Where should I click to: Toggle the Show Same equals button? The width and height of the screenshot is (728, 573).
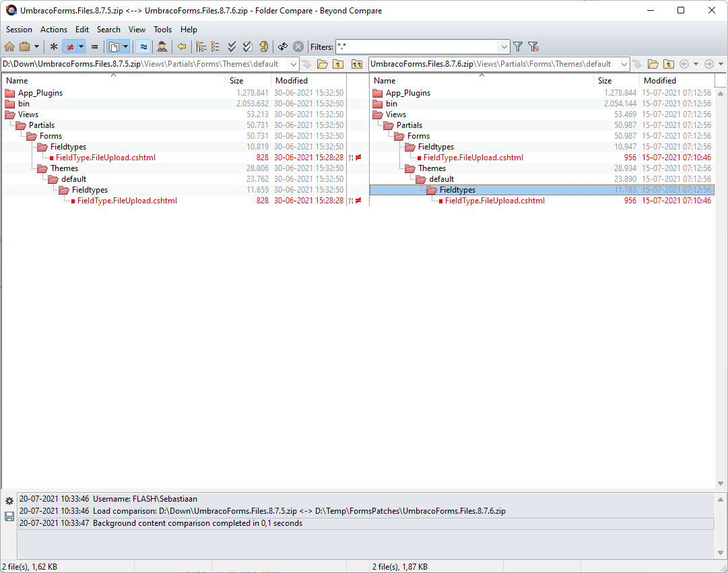(x=94, y=46)
